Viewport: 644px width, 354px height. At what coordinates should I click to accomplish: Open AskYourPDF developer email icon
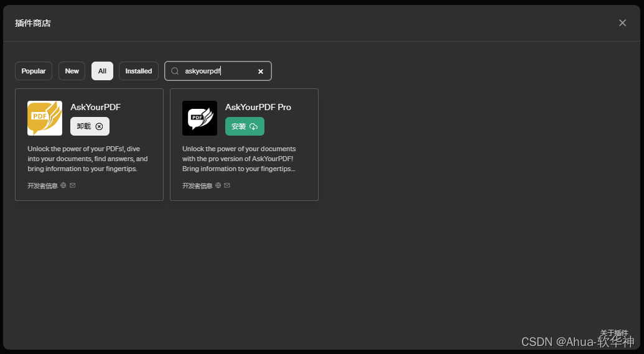[x=73, y=185]
